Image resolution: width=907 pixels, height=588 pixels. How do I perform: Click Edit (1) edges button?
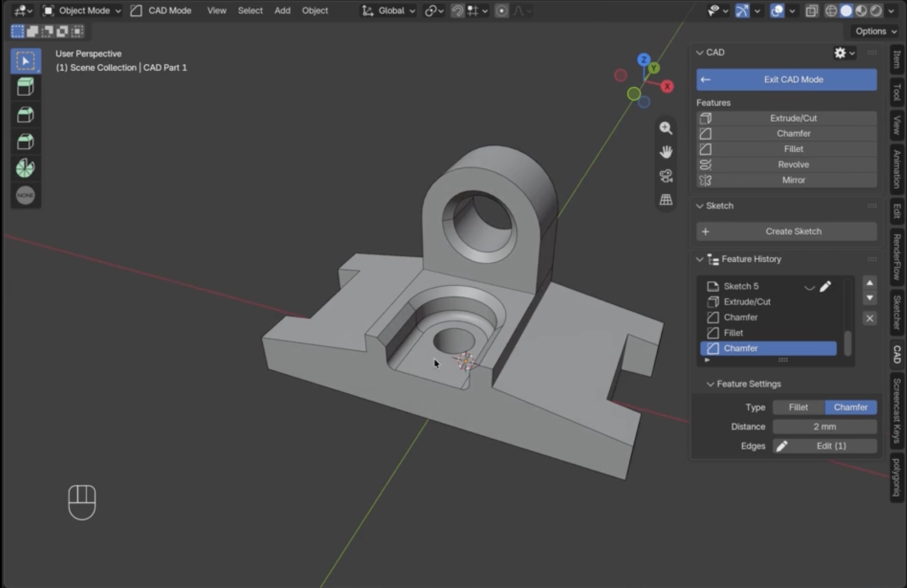825,446
